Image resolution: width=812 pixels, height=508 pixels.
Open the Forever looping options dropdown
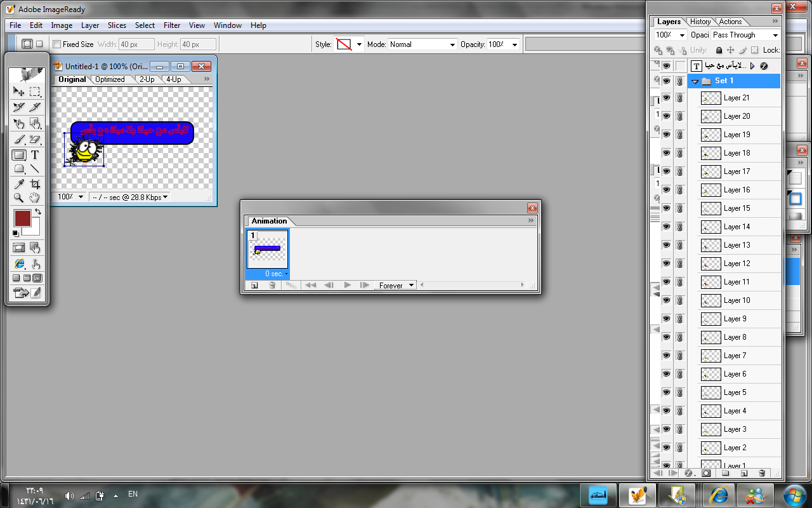(396, 285)
